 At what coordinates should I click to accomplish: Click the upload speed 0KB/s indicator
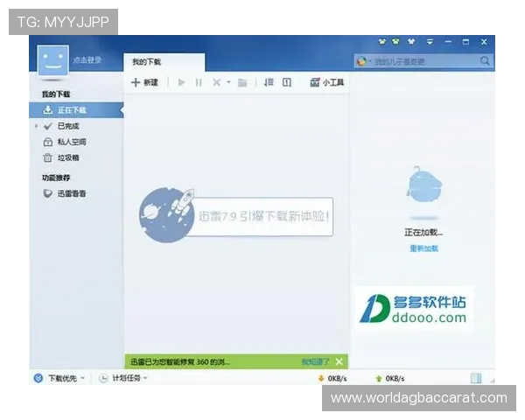point(390,379)
